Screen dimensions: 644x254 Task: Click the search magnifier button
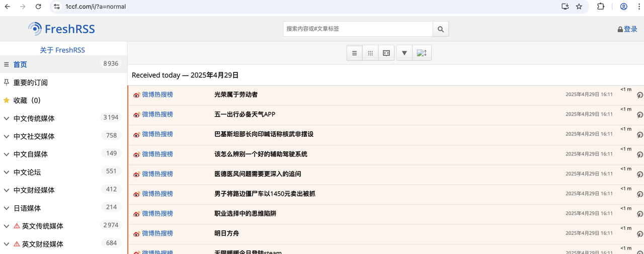click(x=441, y=29)
